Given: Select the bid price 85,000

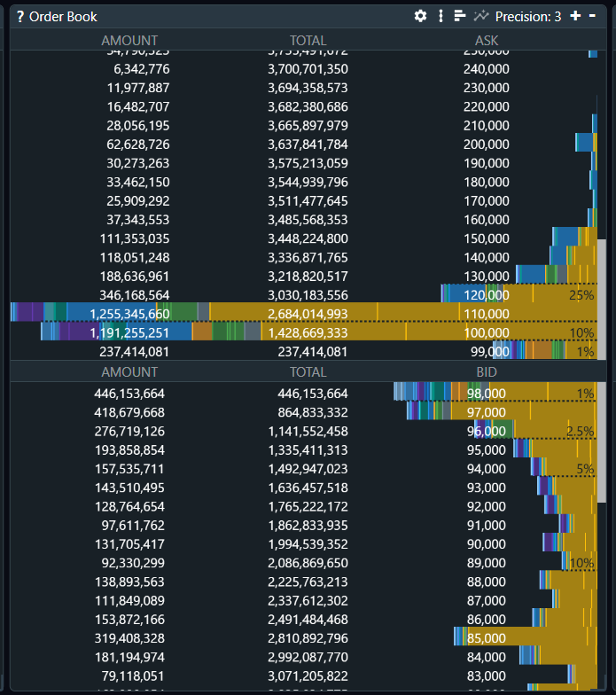Looking at the screenshot, I should point(486,638).
